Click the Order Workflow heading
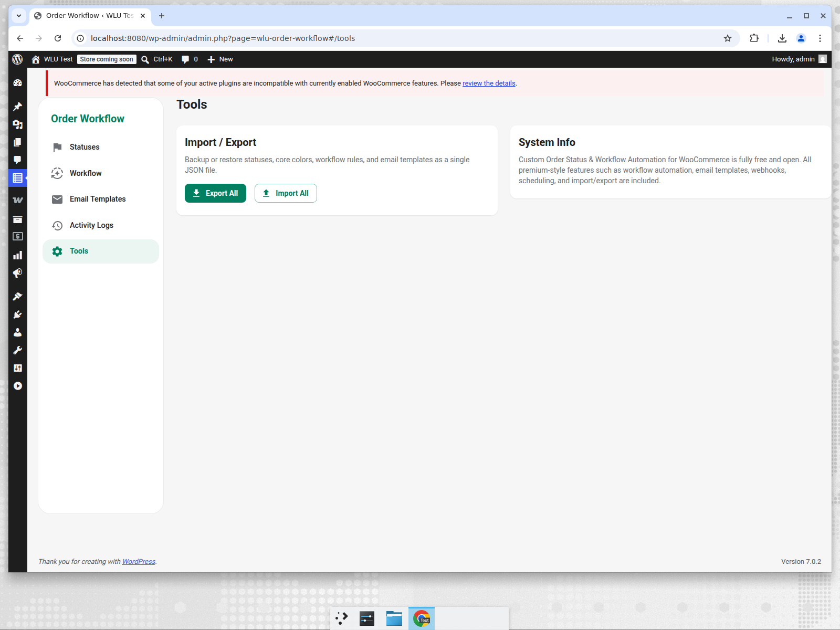 [88, 119]
